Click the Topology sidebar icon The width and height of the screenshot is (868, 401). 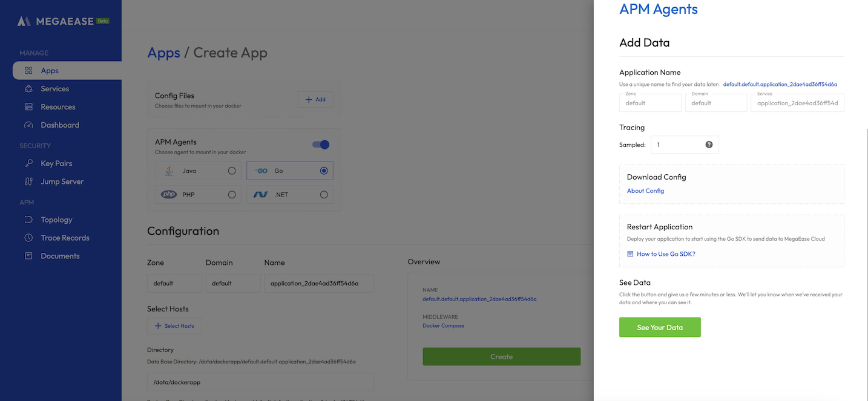28,220
